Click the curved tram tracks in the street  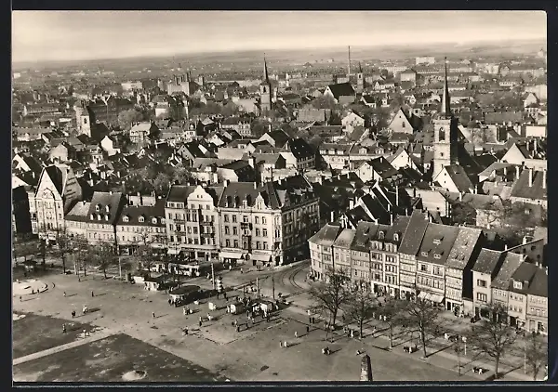294,278
